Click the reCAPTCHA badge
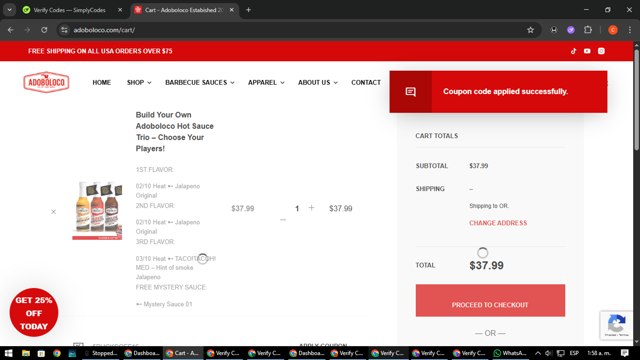This screenshot has height=360, width=640. click(616, 325)
